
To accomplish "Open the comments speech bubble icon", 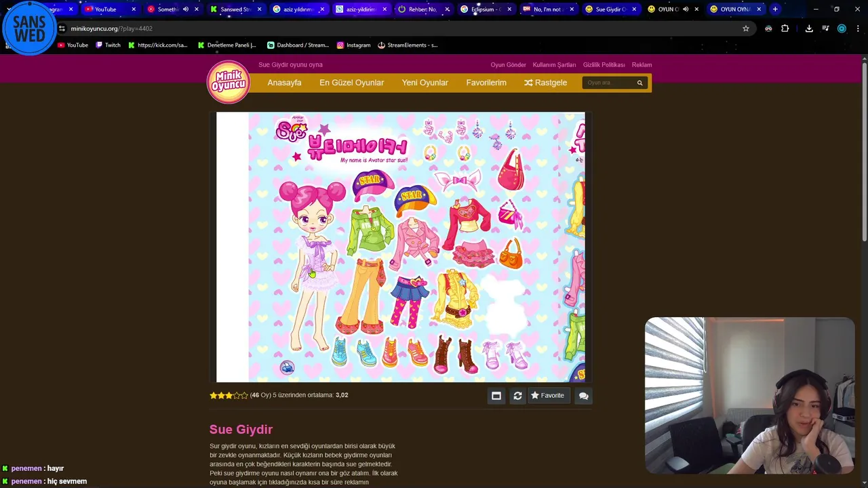I will tap(583, 396).
